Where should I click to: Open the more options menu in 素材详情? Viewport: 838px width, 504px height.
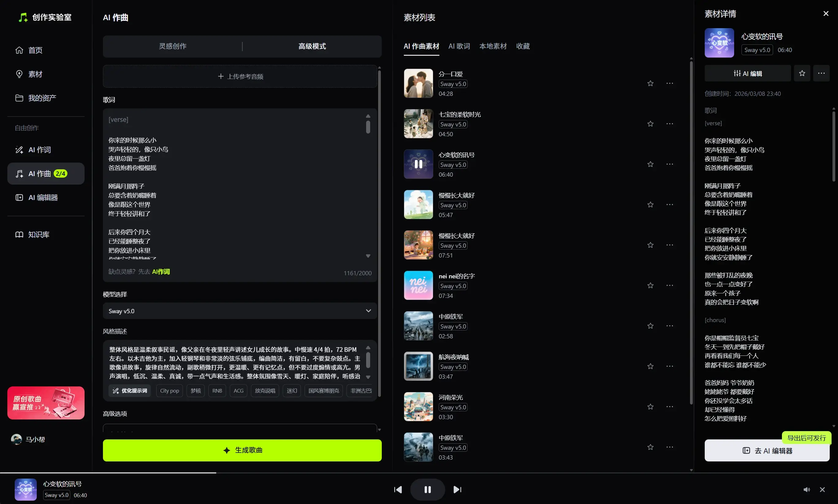(x=821, y=73)
